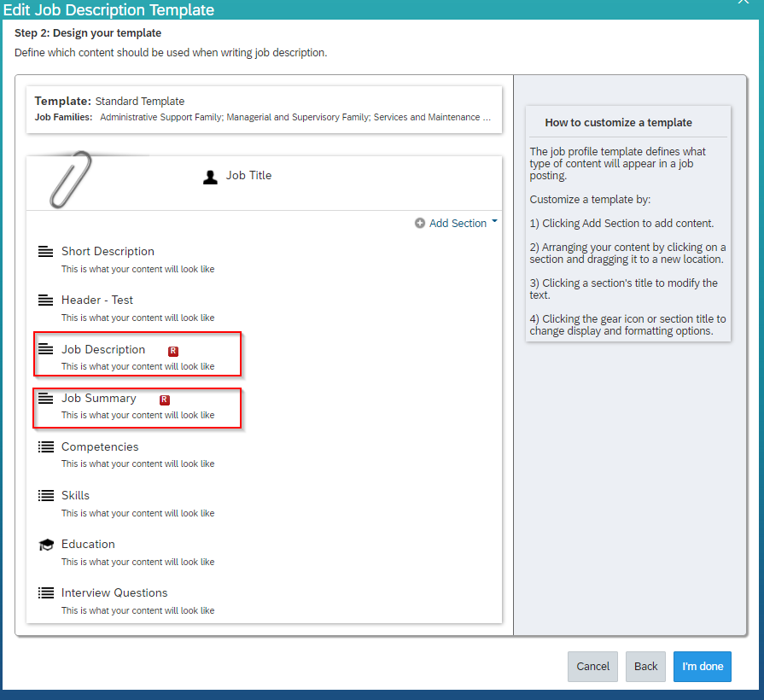
Task: Click the person icon beside Job Title
Action: [210, 178]
